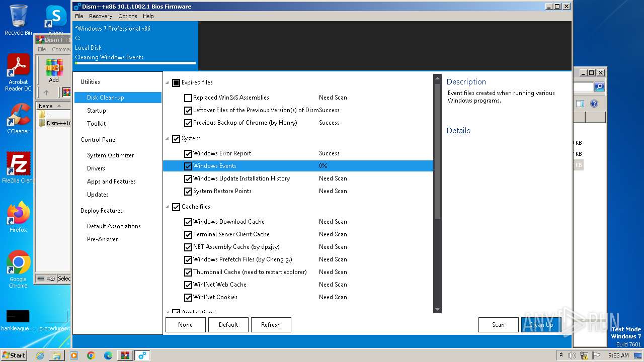Open the bankleague desktop file
The height and width of the screenshot is (362, 644).
point(18,320)
